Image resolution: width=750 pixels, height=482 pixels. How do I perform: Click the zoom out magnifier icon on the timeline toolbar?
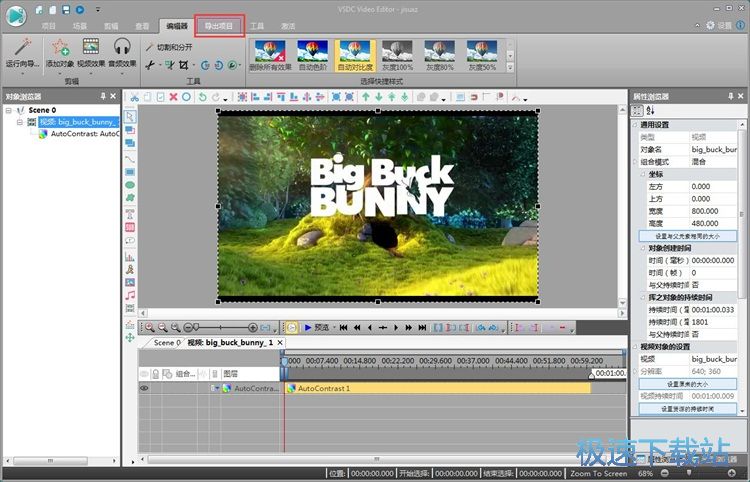pos(163,328)
